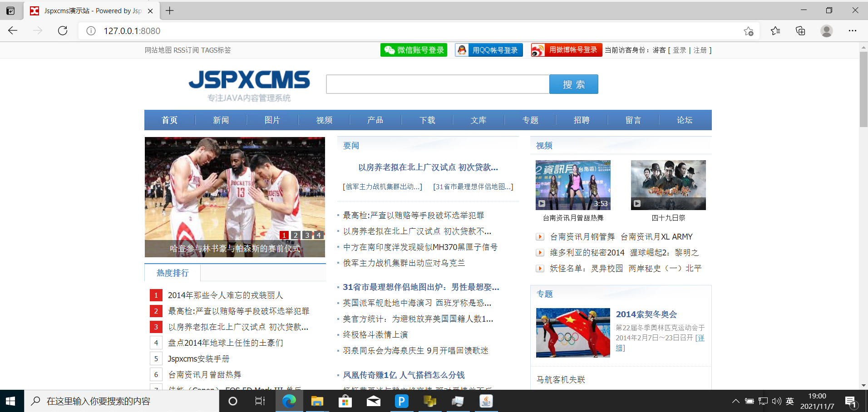Click play icon beside 维多利亚的秘密2014

(540, 252)
